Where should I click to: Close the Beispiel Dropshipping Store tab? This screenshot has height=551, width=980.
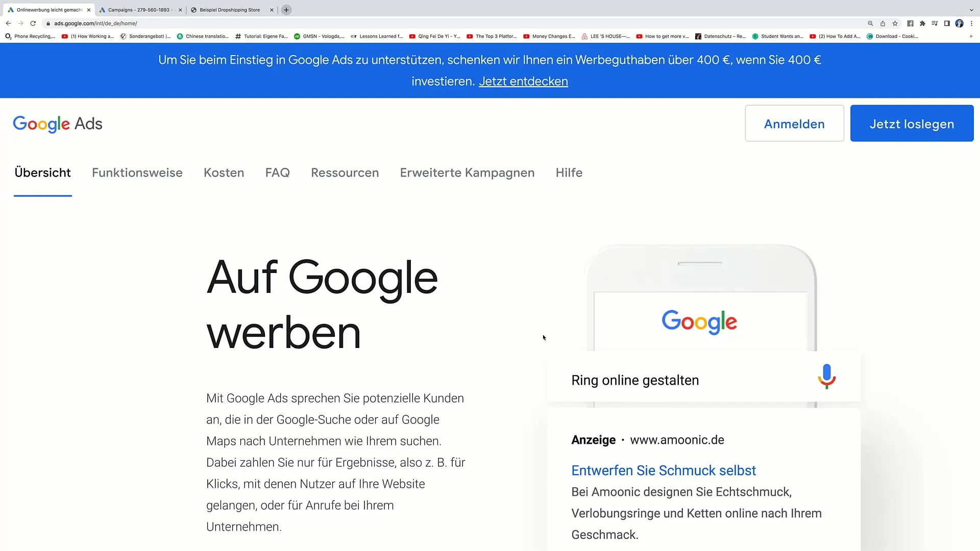[x=272, y=10]
